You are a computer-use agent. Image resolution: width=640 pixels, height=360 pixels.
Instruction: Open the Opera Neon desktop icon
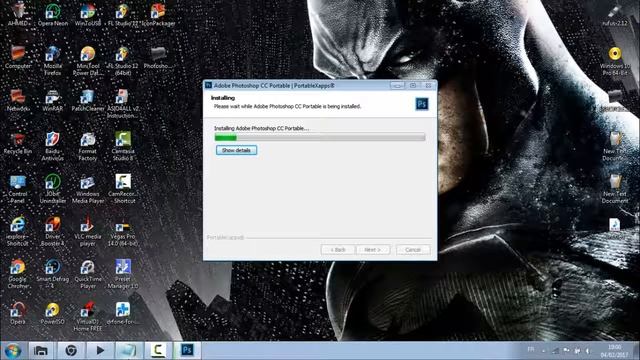(x=53, y=15)
